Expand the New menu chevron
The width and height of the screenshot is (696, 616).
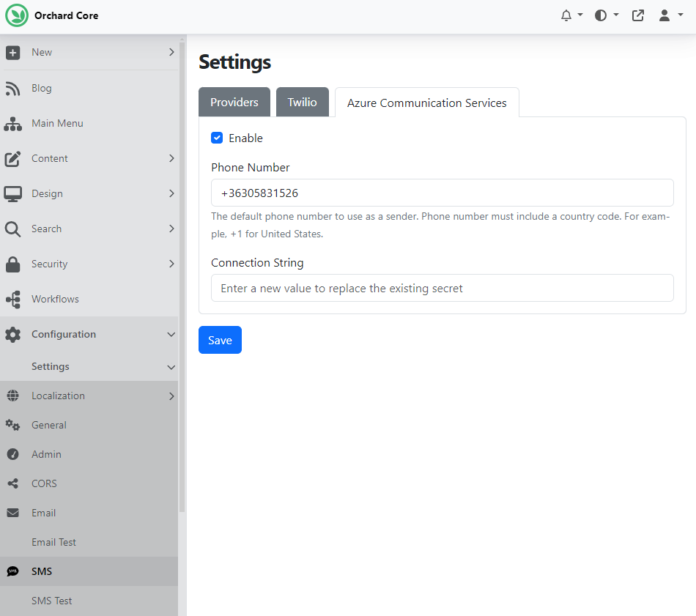tap(171, 52)
